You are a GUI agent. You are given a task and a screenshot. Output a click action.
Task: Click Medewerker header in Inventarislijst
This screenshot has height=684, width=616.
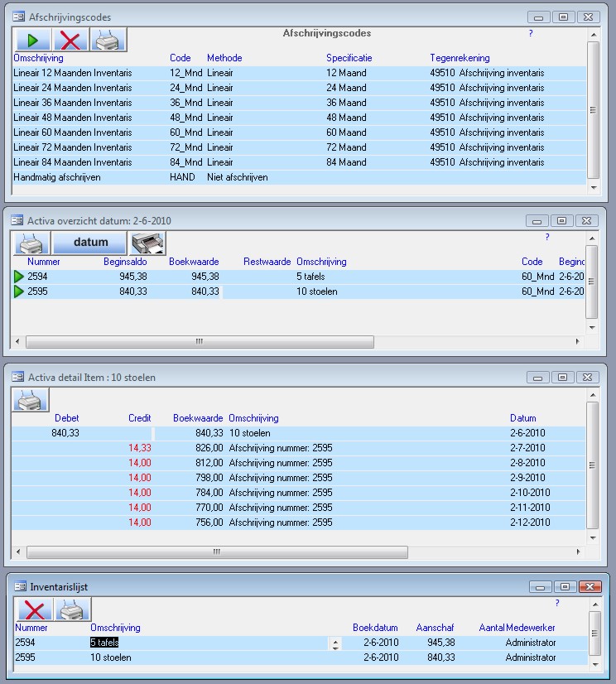(x=531, y=628)
